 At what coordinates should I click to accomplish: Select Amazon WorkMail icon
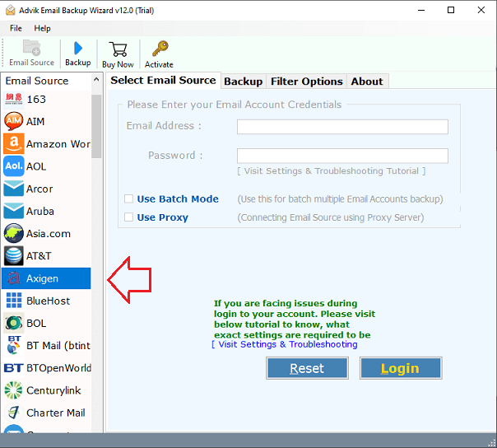click(x=14, y=144)
